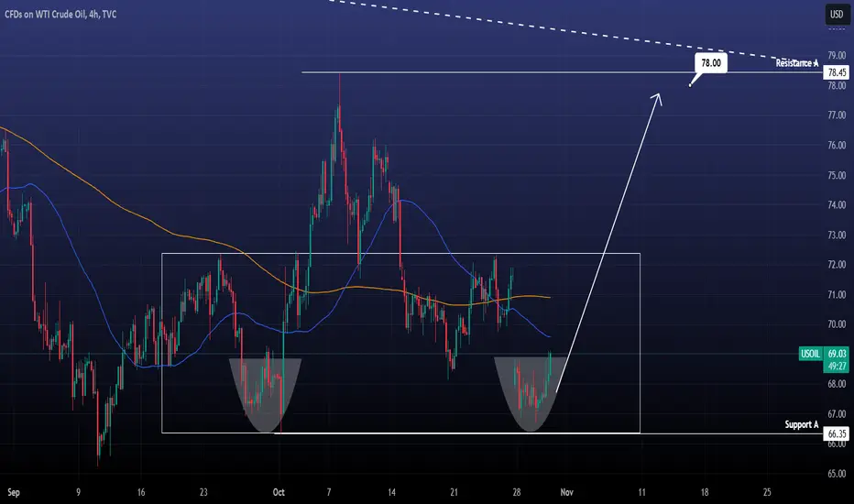Click the 49:27 countdown timer label

pos(837,367)
